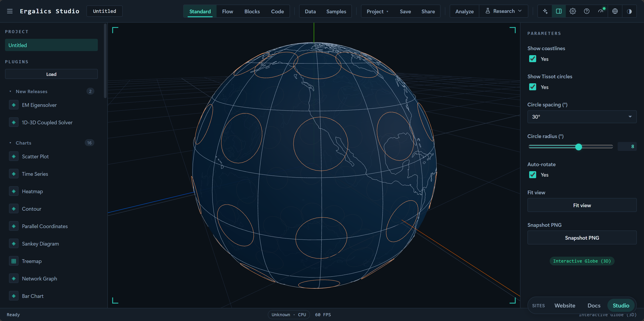Viewport: 644px width, 321px height.
Task: Open the help question mark icon
Action: tap(586, 11)
